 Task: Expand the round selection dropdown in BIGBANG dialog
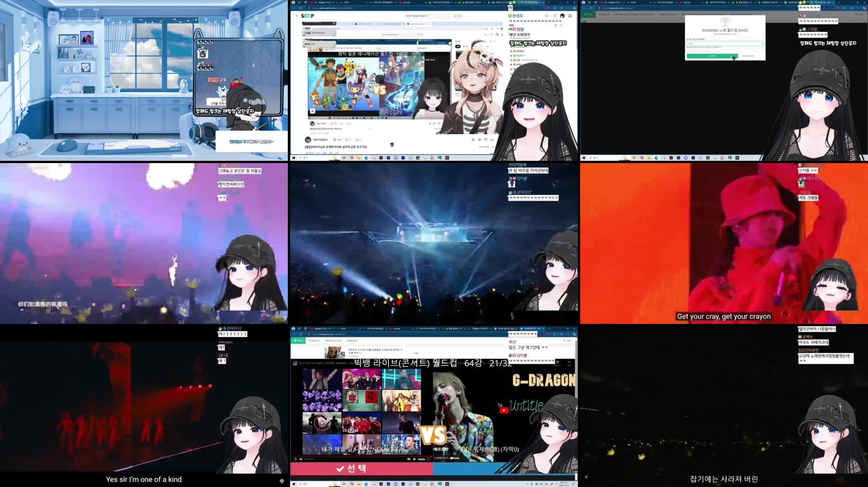click(x=725, y=43)
